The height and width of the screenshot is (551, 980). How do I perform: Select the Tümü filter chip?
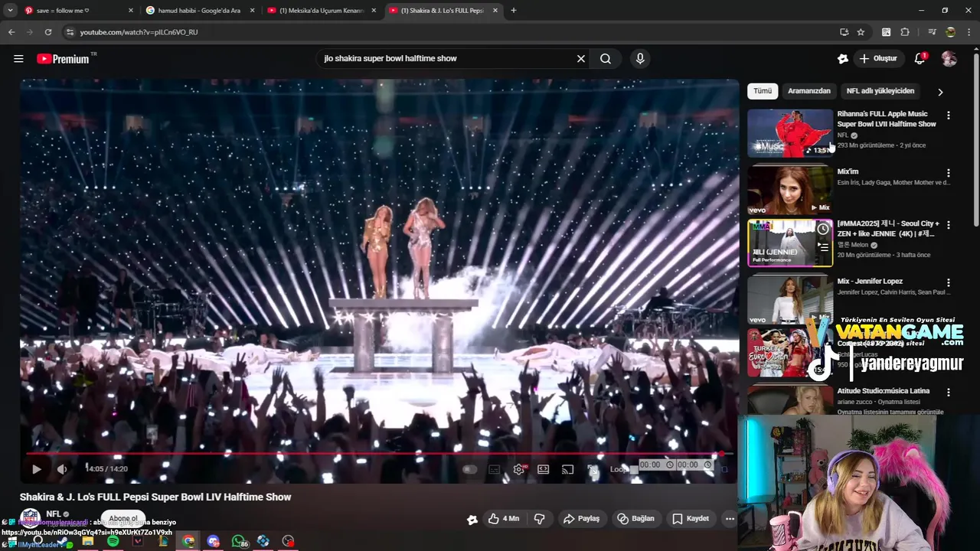pos(763,91)
